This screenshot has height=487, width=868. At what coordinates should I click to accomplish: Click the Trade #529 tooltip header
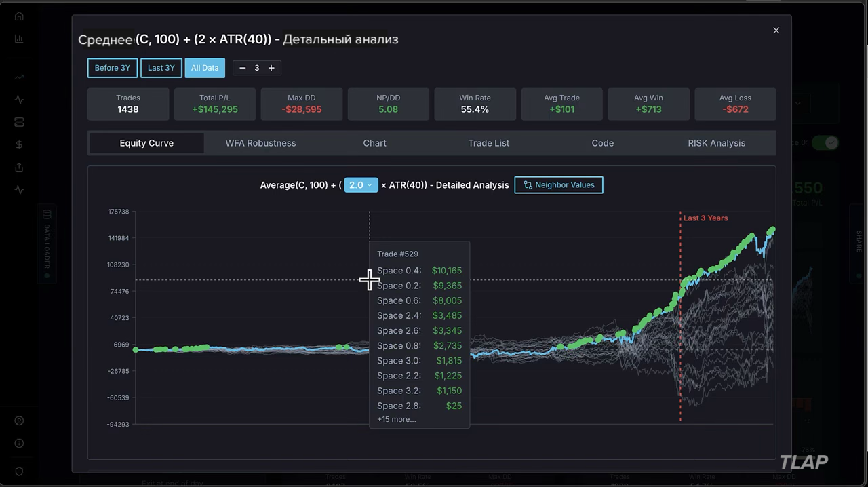tap(397, 254)
